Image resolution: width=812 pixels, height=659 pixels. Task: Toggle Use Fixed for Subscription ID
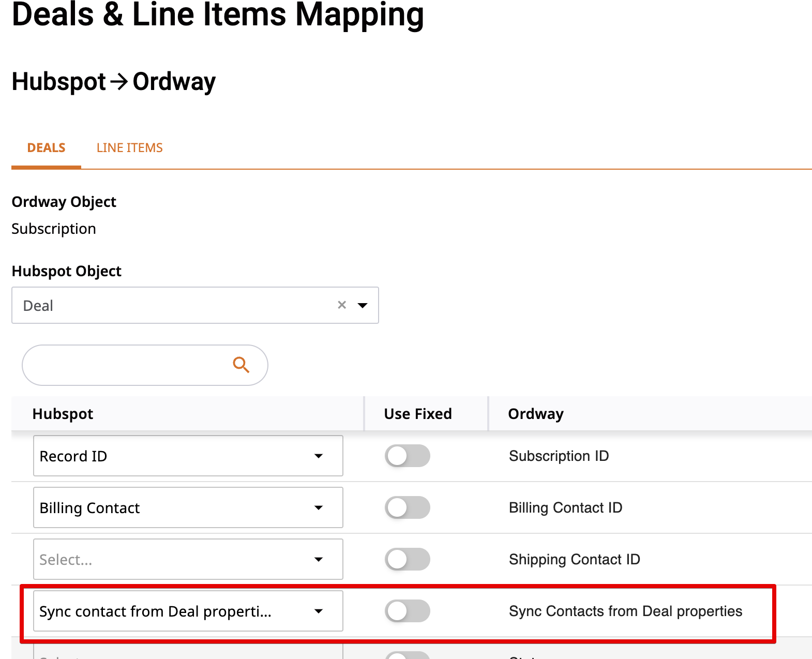coord(407,456)
